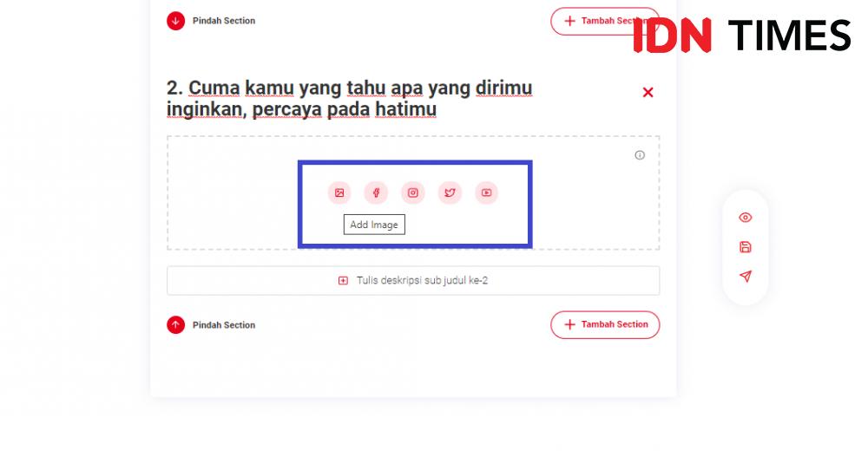Click top Pindah Section label

click(x=224, y=21)
